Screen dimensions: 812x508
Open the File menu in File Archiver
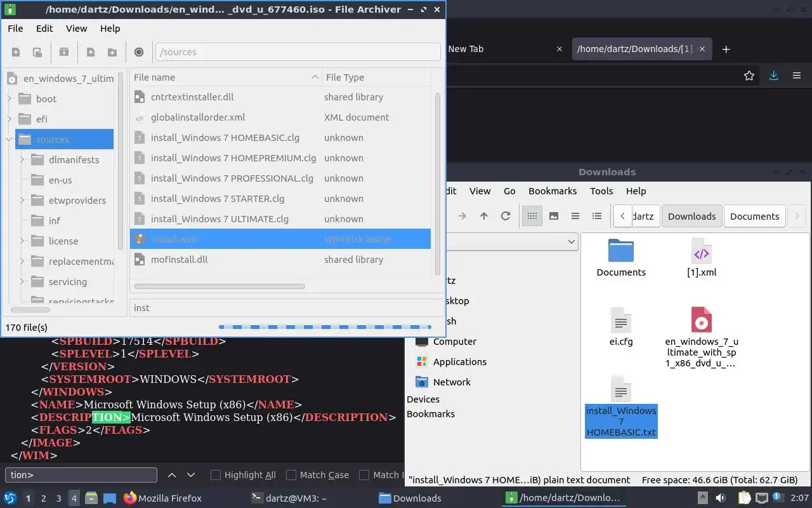coord(15,29)
